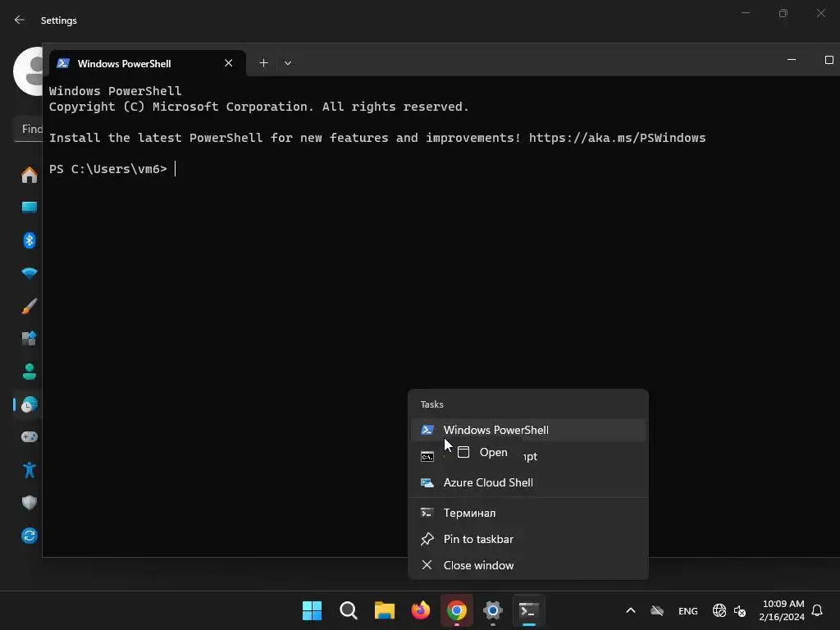Open Personalization paintbrush icon
This screenshot has width=840, height=630.
pyautogui.click(x=29, y=306)
